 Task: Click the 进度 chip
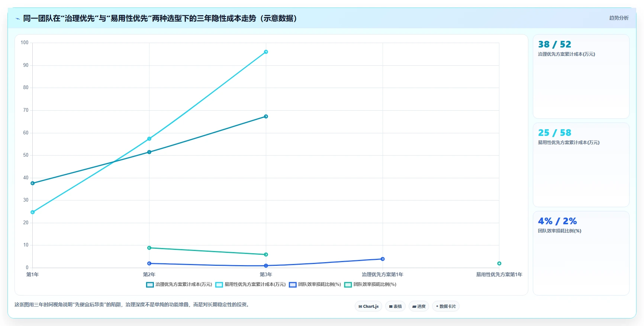pyautogui.click(x=419, y=306)
